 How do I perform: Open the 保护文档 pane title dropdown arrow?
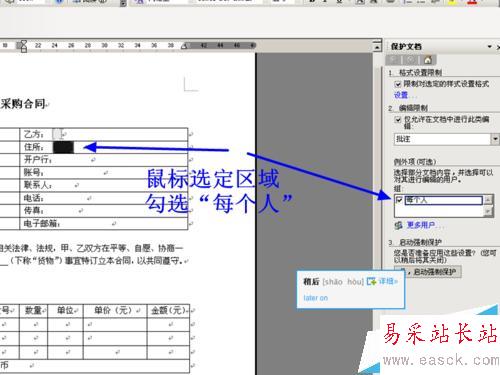(489, 47)
